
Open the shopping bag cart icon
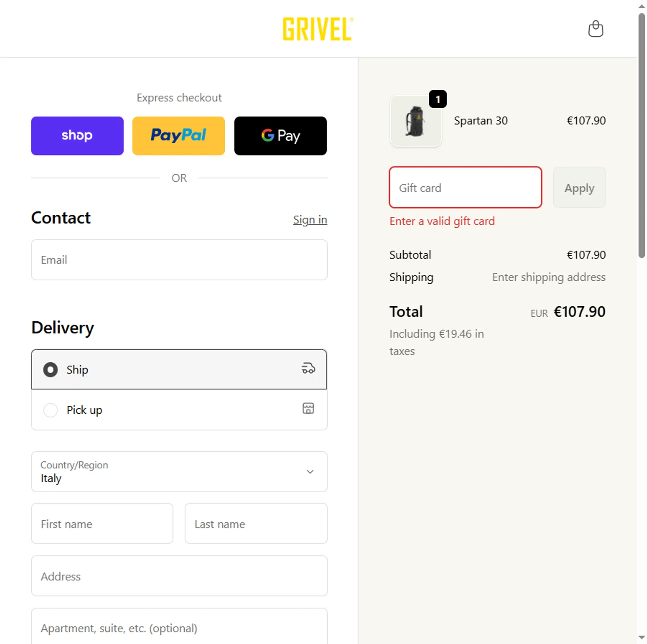click(596, 29)
